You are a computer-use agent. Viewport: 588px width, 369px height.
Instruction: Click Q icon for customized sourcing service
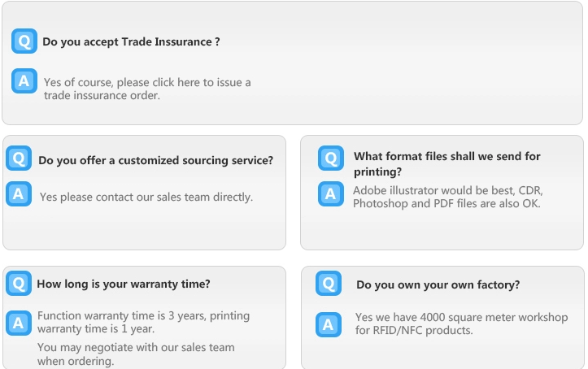(x=19, y=158)
